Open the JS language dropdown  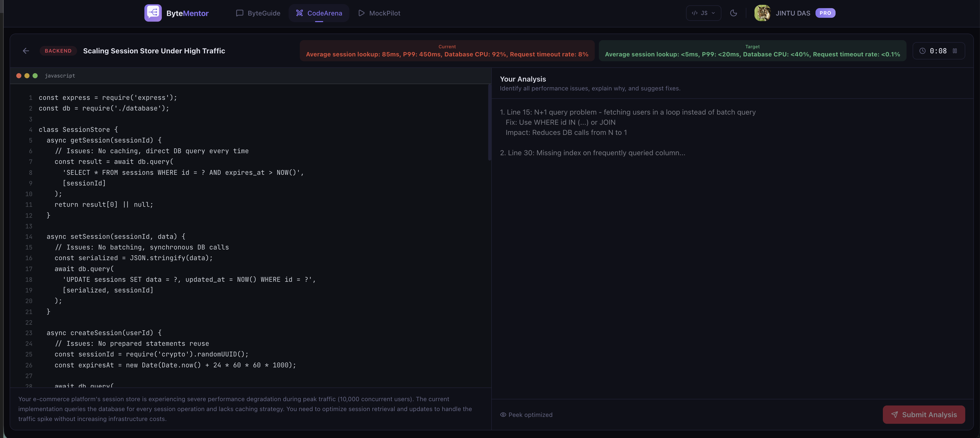(x=703, y=12)
